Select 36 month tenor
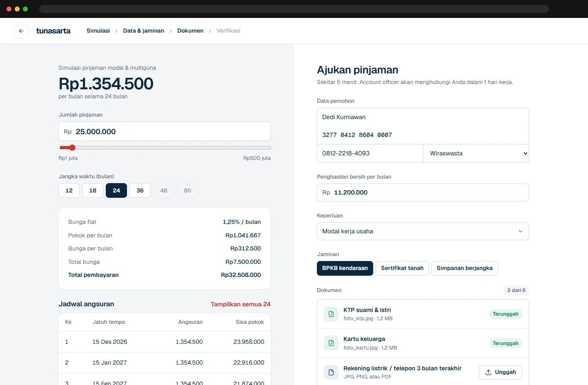 pos(140,190)
